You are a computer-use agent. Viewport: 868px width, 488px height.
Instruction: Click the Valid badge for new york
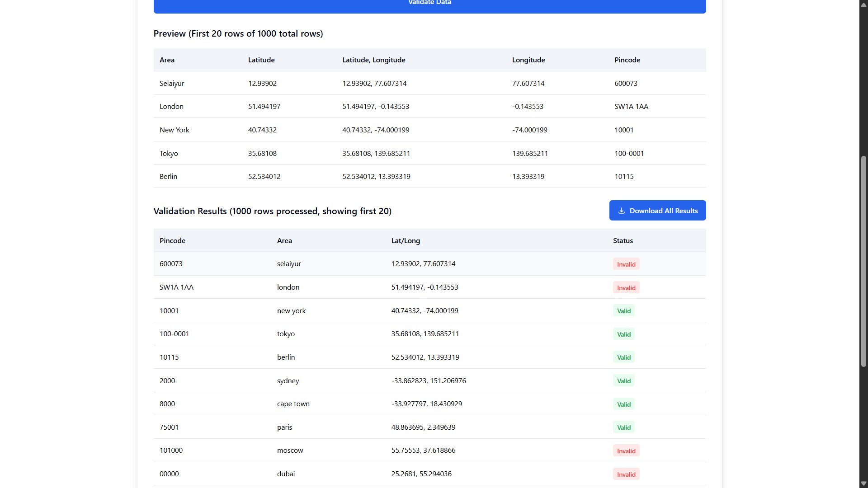[623, 311]
